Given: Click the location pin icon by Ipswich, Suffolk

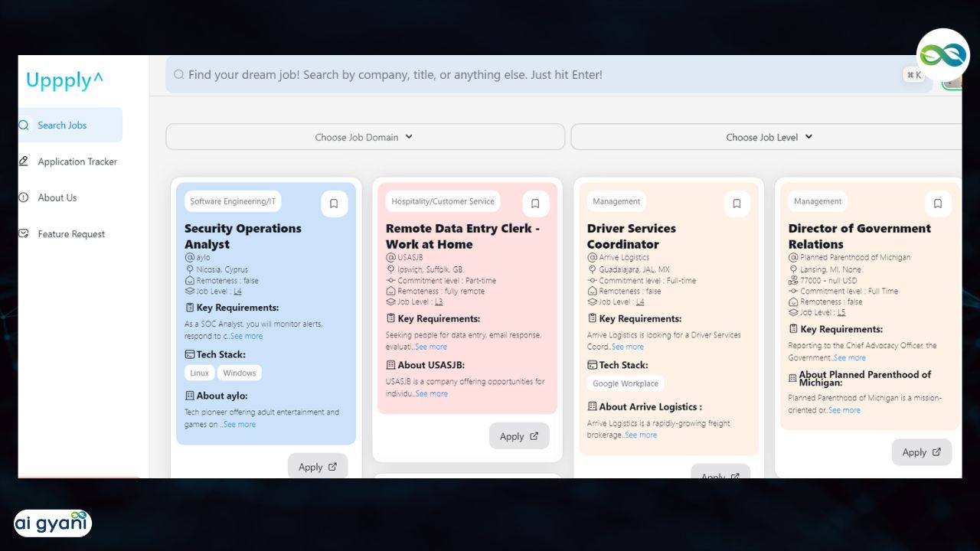Looking at the screenshot, I should [390, 269].
